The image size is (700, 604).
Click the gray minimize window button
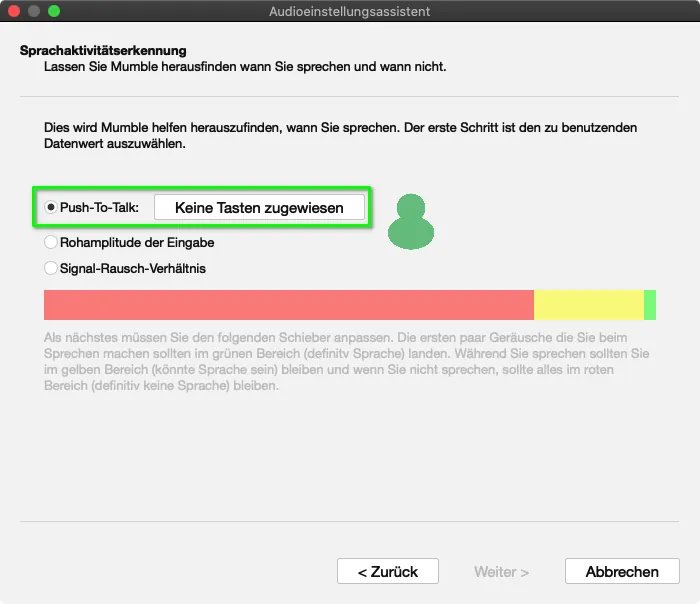34,11
